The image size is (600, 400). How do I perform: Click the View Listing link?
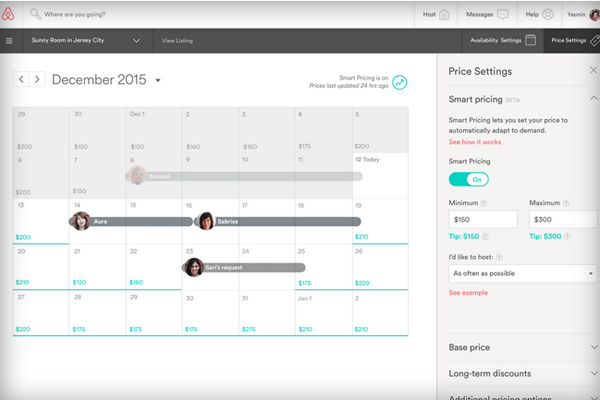(x=178, y=41)
